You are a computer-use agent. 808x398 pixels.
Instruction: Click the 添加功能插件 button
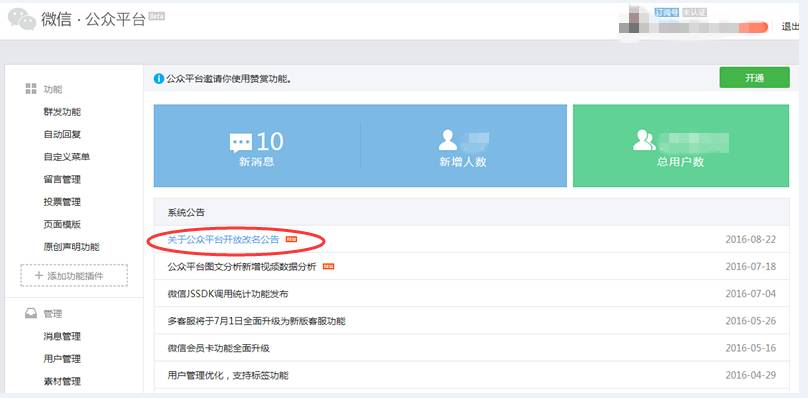[x=74, y=276]
